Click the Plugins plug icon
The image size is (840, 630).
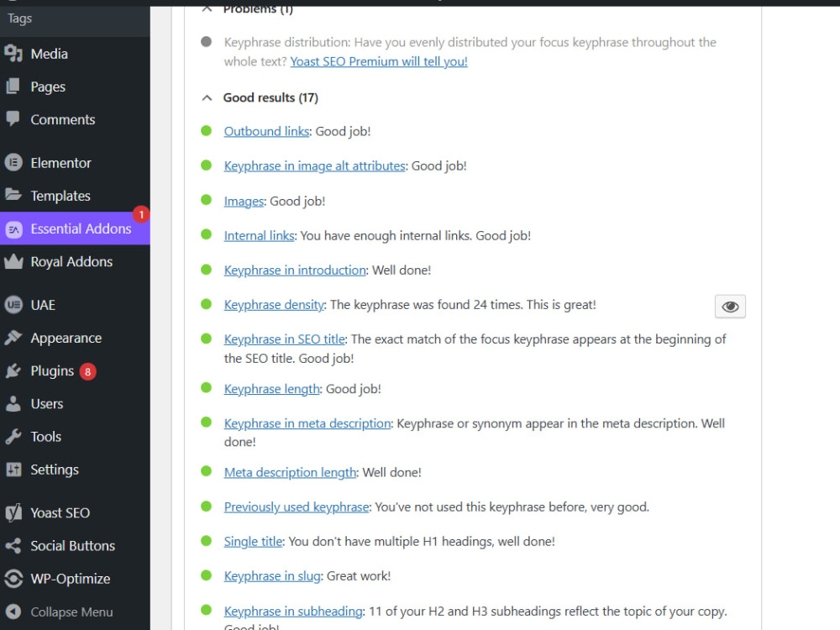tap(13, 370)
